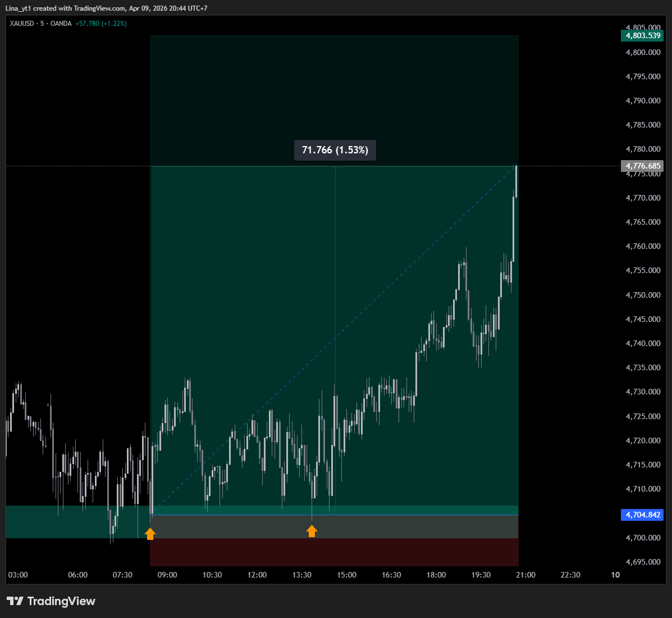Click the OANDA exchange label
This screenshot has width=672, height=618.
[x=61, y=24]
